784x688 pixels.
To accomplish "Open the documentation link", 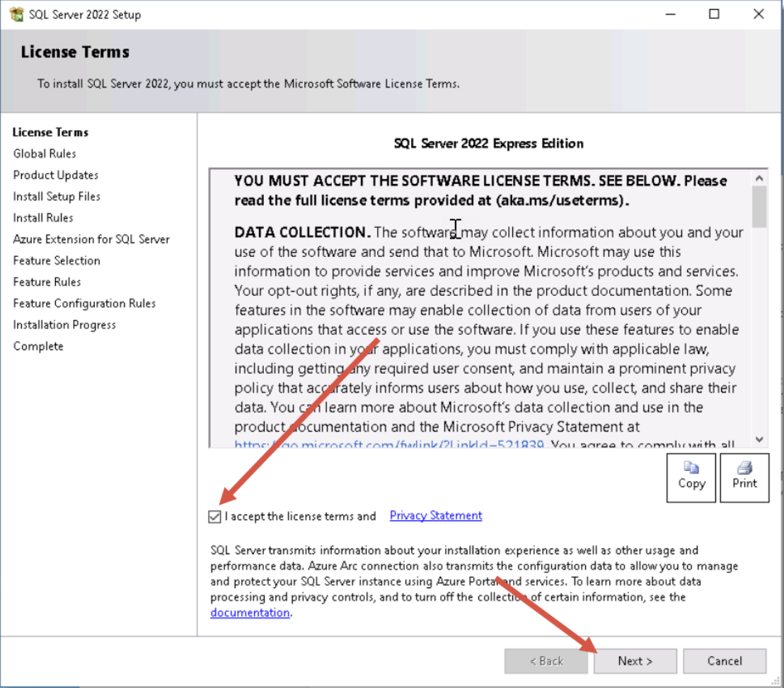I will [x=250, y=612].
